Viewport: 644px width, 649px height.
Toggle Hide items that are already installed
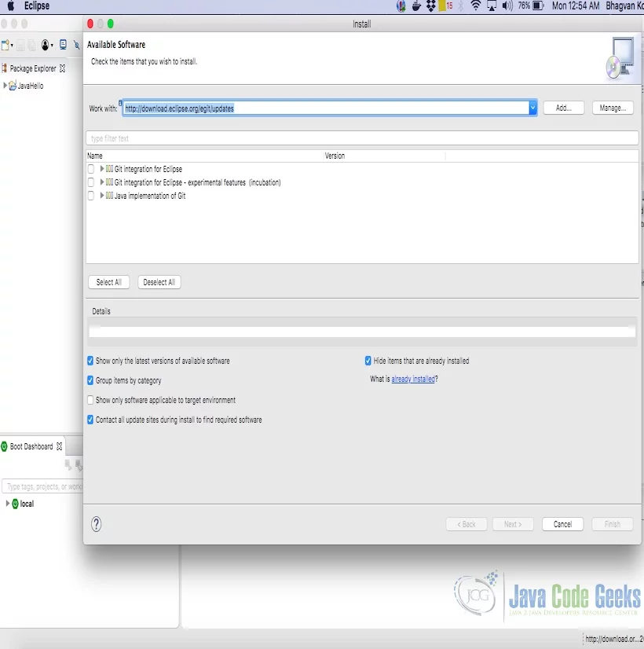[368, 361]
